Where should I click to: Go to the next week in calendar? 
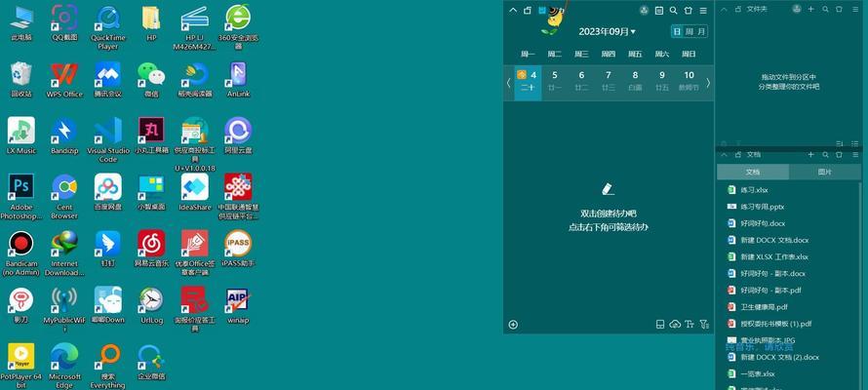tap(708, 83)
